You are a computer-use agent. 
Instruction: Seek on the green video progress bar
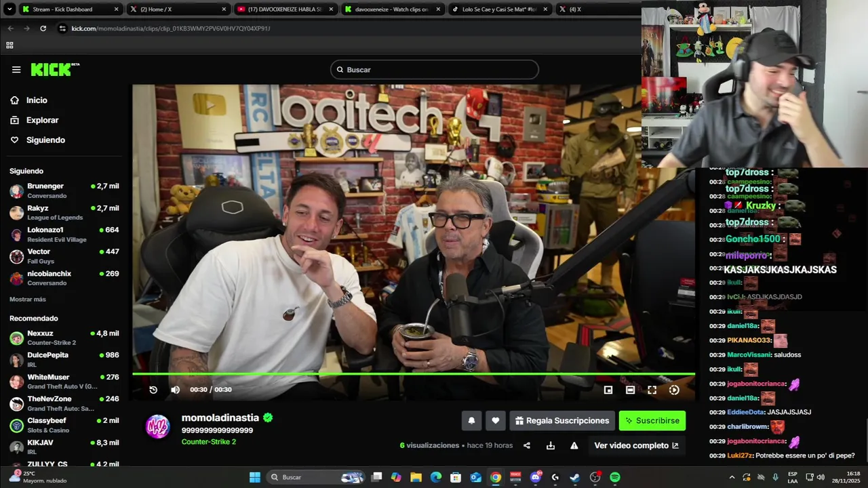point(414,374)
